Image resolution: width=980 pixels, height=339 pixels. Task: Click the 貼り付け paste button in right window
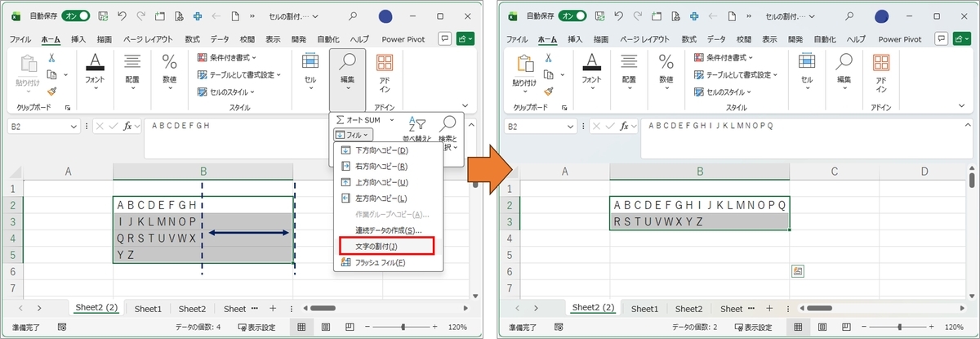pyautogui.click(x=524, y=73)
